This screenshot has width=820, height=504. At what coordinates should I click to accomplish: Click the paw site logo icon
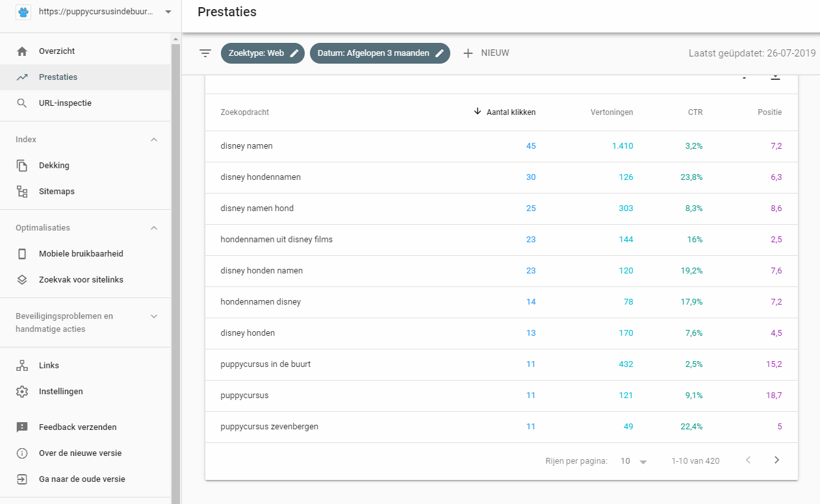coord(23,12)
